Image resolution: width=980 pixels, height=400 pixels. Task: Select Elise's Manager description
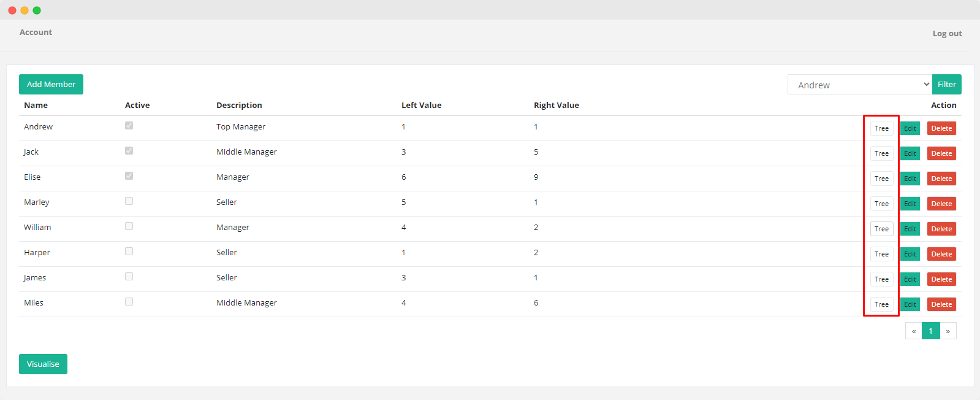click(x=233, y=177)
